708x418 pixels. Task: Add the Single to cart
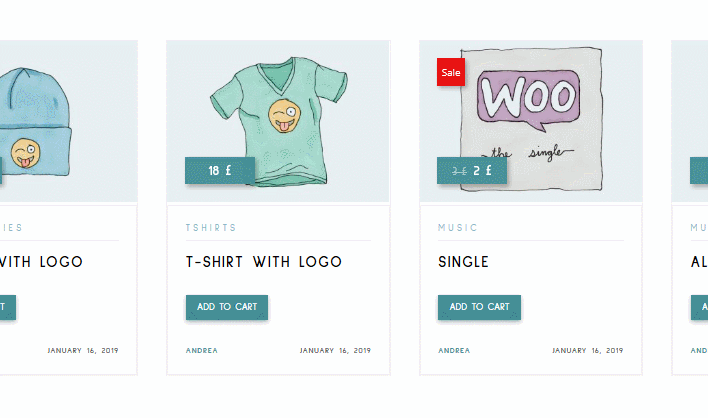coord(479,307)
